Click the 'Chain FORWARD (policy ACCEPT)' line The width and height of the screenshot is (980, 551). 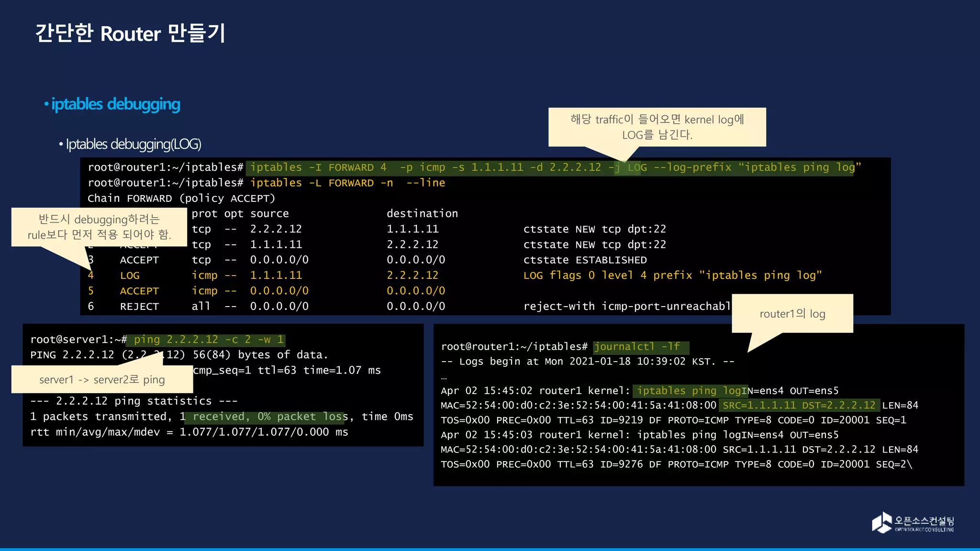(x=181, y=198)
